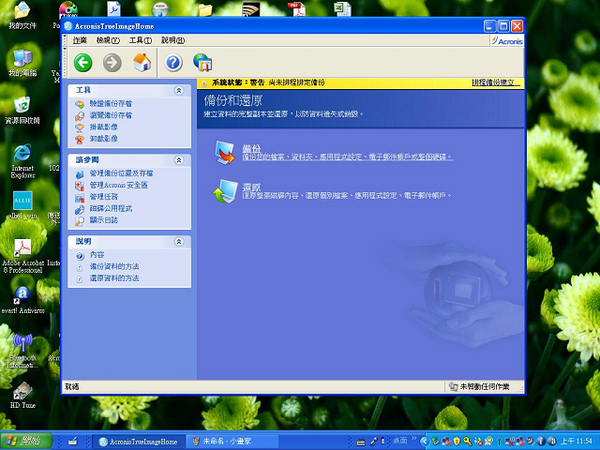Image resolution: width=600 pixels, height=450 pixels.
Task: Click the 還原 link in main pane
Action: (251, 187)
